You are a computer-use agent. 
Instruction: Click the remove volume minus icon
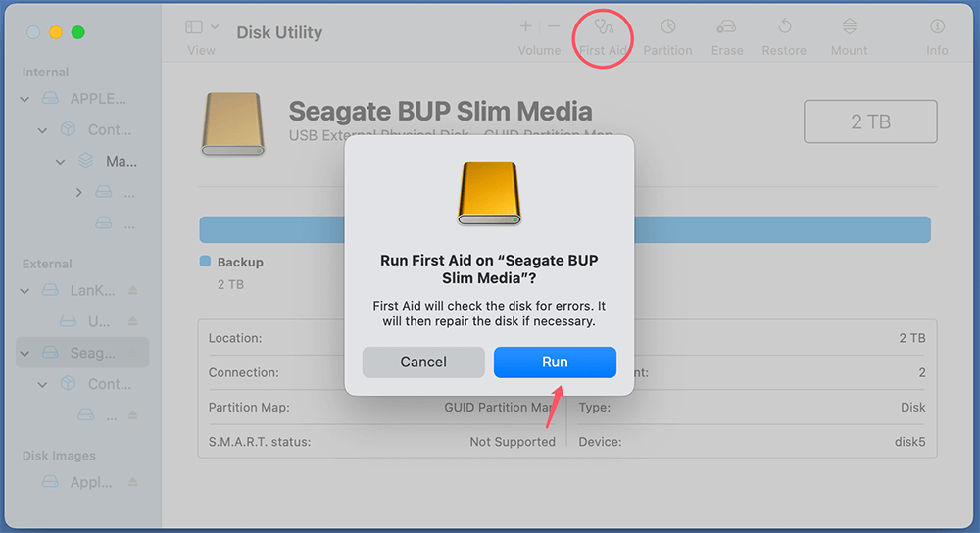[554, 27]
